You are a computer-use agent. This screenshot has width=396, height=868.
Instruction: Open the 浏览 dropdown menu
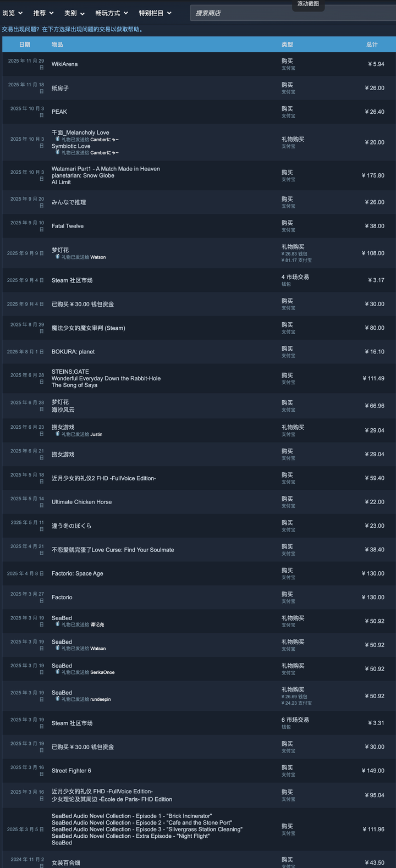(12, 13)
